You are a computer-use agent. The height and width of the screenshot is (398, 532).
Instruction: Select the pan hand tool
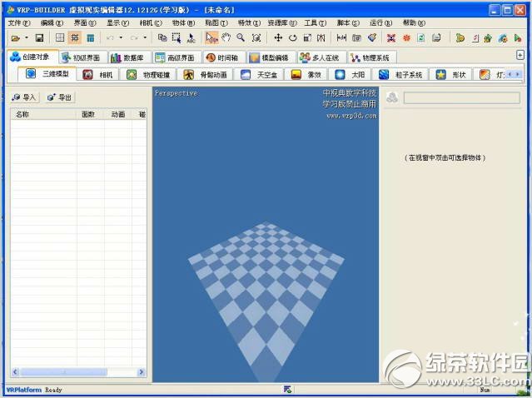(226, 37)
